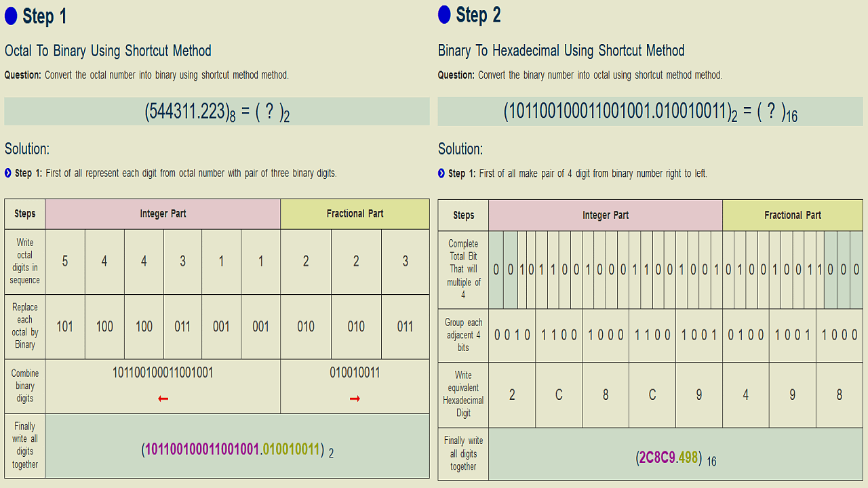Select the "Step 1" main heading
Image resolution: width=868 pixels, height=488 pixels.
click(x=45, y=16)
